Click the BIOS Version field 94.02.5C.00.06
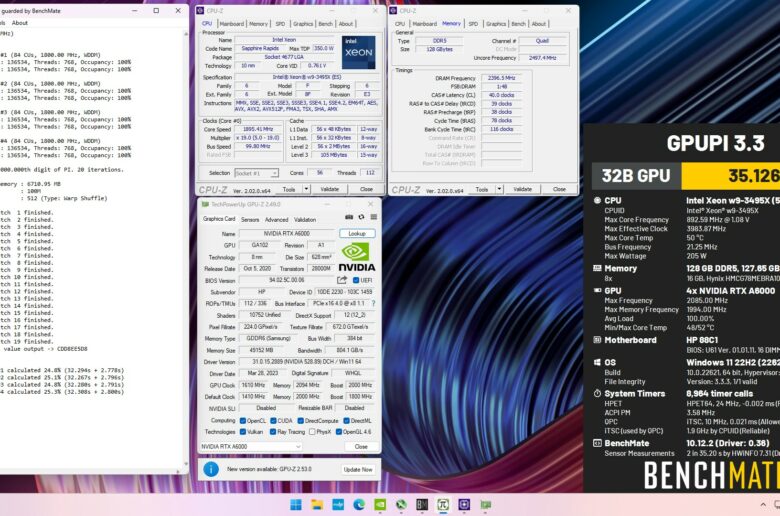Viewport: 780px width, 516px height. coord(286,280)
